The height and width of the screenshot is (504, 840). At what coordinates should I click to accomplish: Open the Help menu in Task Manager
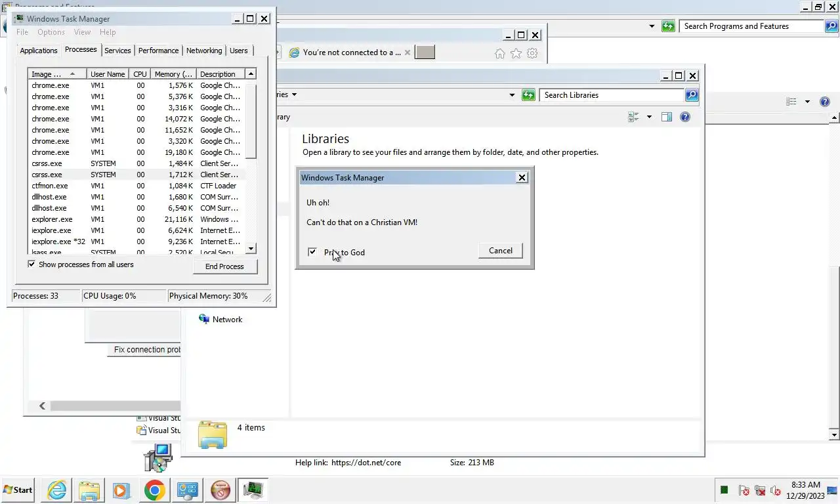(x=108, y=31)
